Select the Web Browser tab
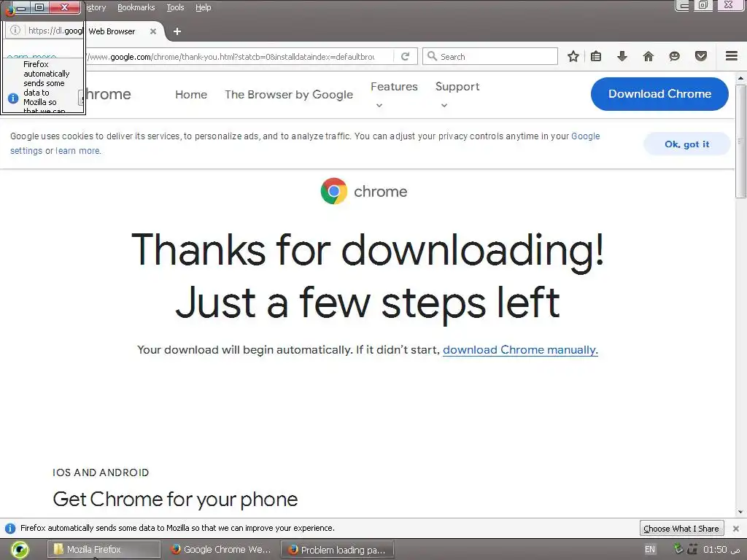747x560 pixels. click(125, 31)
